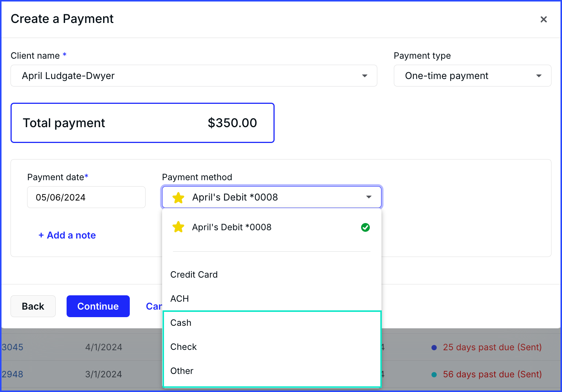Click the yellow star in dropdown list
The width and height of the screenshot is (562, 392).
click(178, 227)
